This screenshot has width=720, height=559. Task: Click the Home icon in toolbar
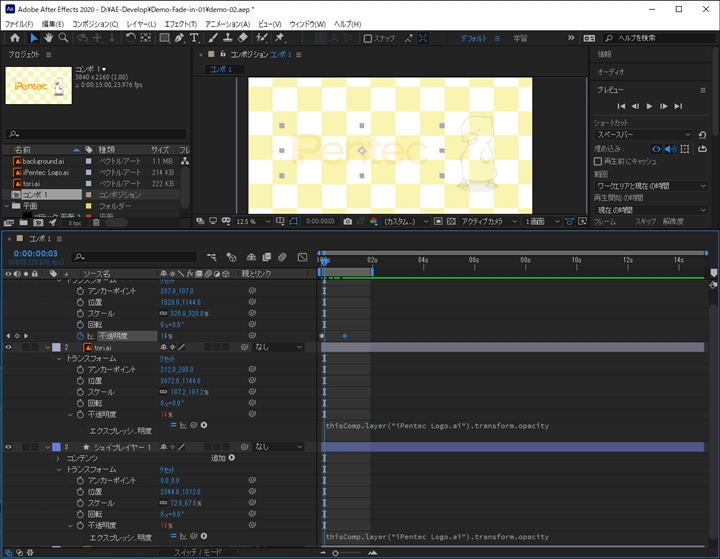tap(14, 38)
